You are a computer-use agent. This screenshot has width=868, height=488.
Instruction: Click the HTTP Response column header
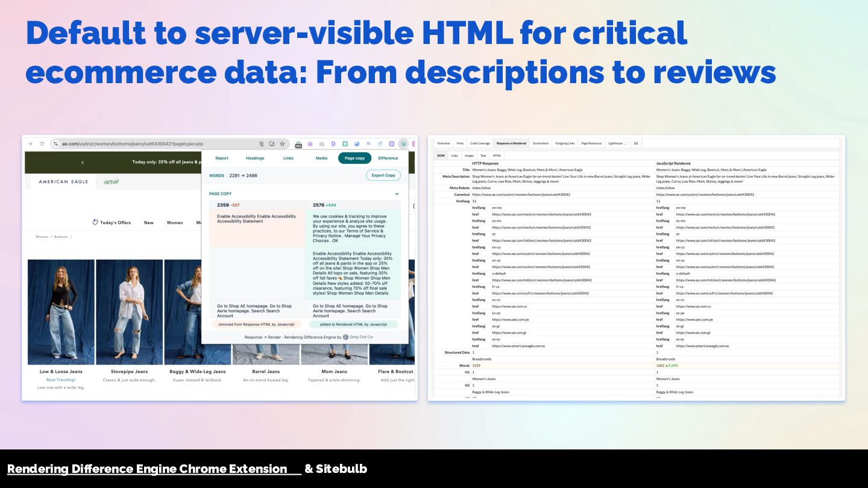coord(485,163)
